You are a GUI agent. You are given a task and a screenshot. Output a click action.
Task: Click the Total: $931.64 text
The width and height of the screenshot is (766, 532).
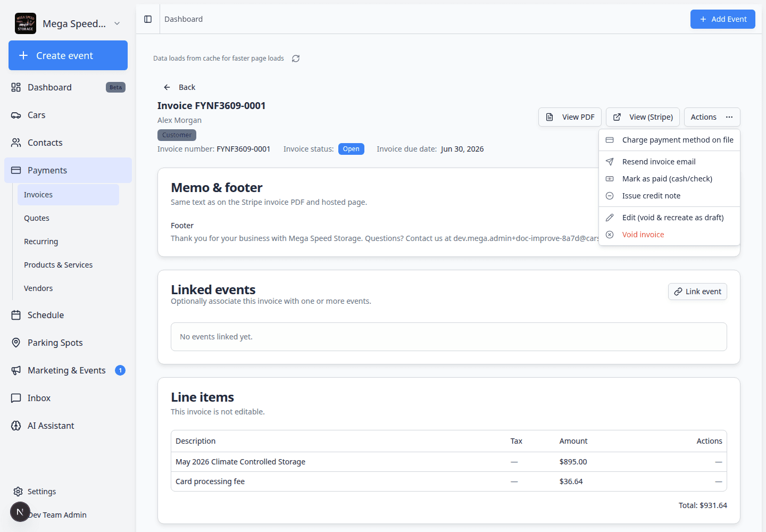point(703,505)
